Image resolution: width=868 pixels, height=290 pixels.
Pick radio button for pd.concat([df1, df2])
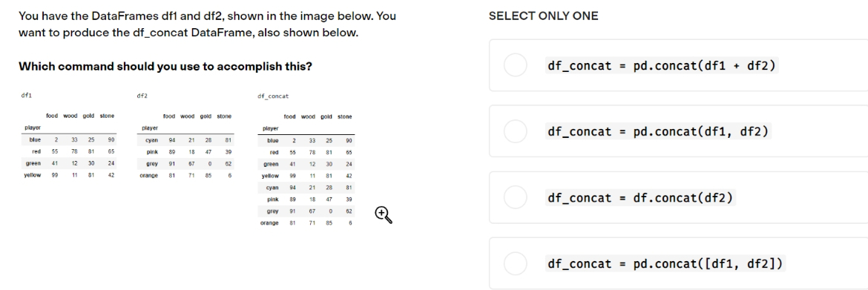[x=515, y=263]
